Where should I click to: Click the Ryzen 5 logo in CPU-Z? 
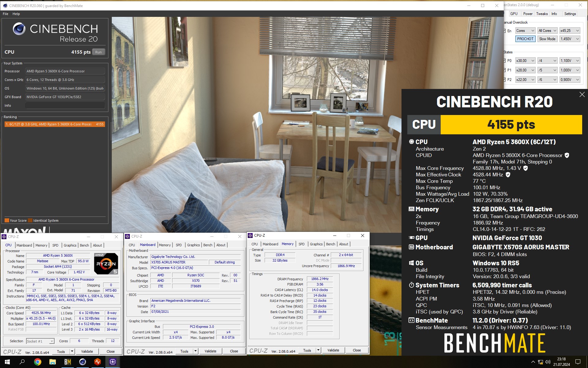pyautogui.click(x=106, y=263)
